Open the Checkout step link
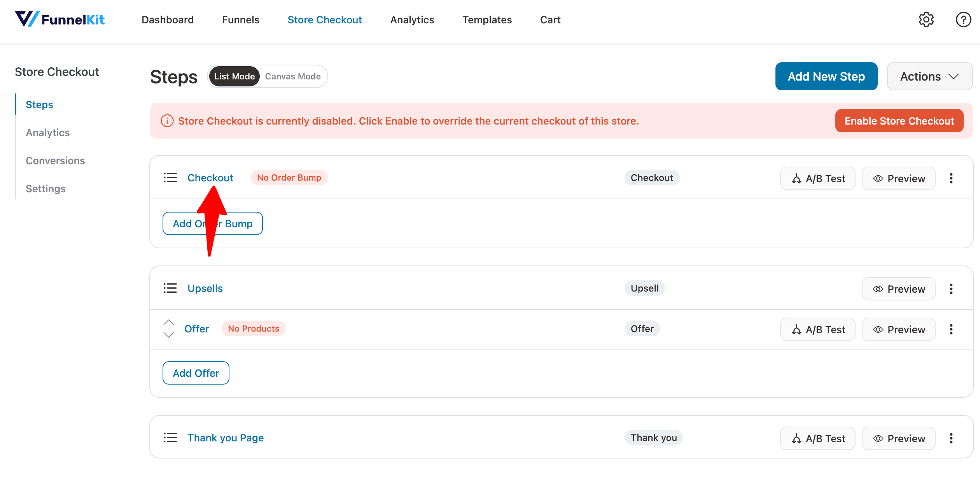The image size is (980, 492). click(210, 178)
